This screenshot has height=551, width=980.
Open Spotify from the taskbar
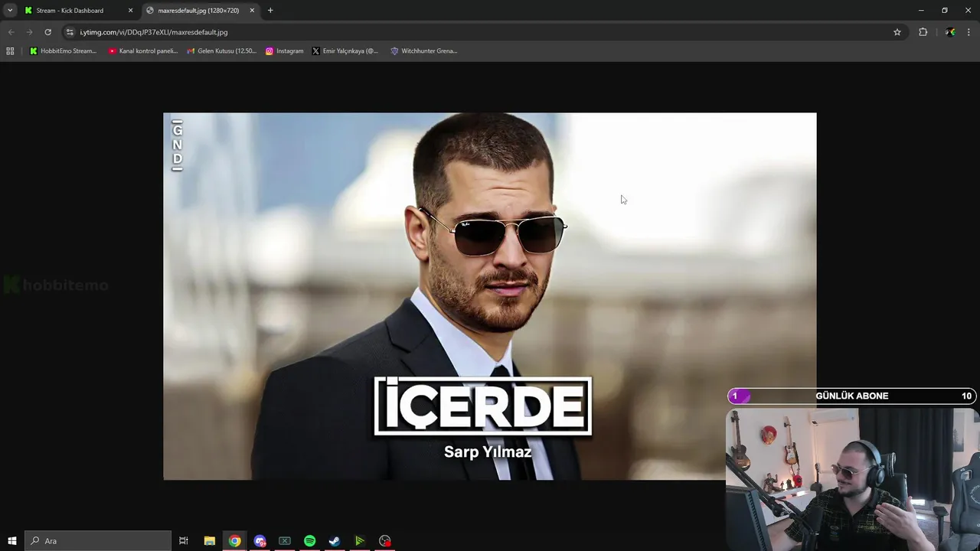[x=309, y=541]
